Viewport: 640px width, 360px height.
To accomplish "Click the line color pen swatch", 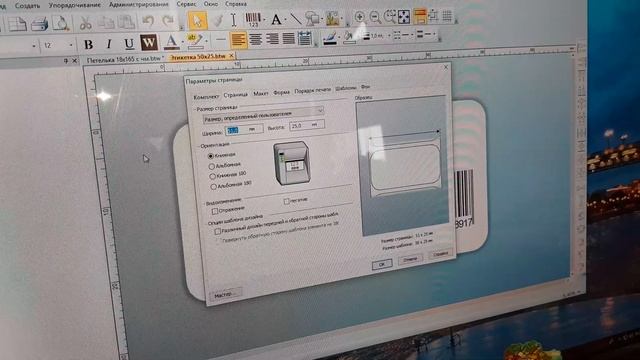I will (x=330, y=38).
